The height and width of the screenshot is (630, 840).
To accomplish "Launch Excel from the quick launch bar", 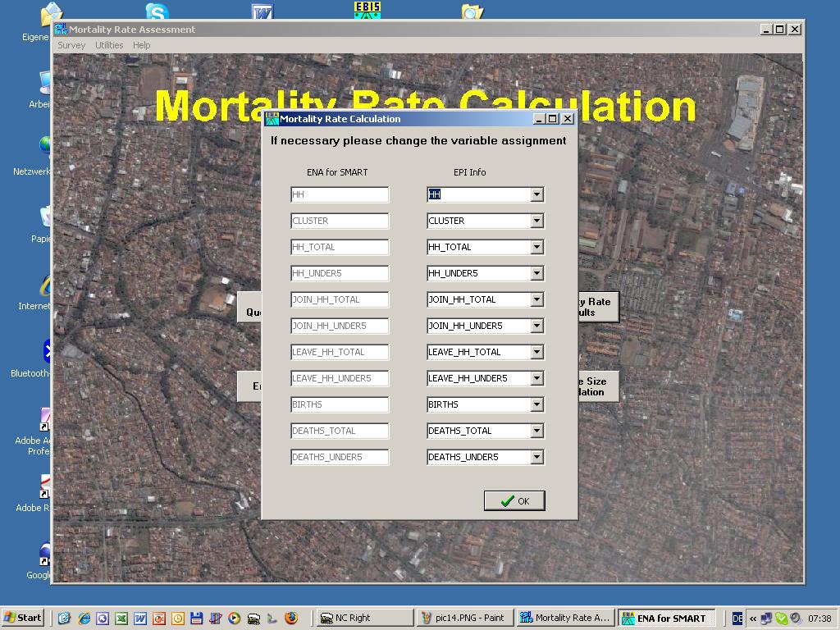I will coord(121,619).
